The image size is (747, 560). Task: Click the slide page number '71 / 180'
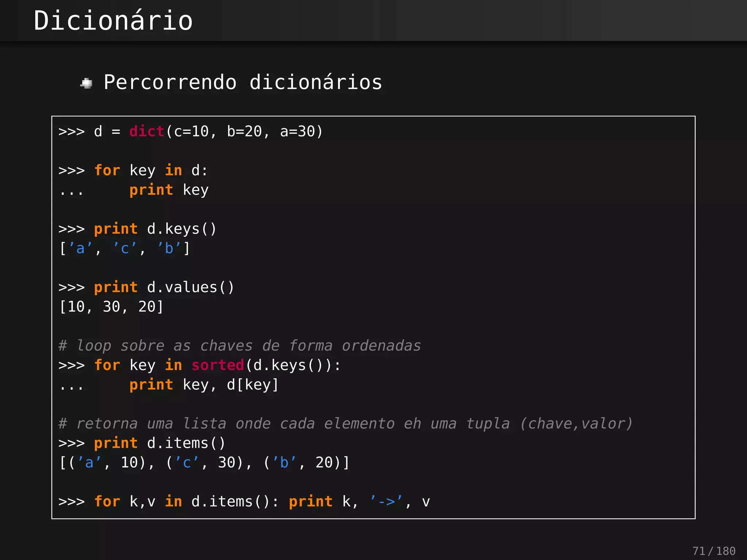coord(714,551)
